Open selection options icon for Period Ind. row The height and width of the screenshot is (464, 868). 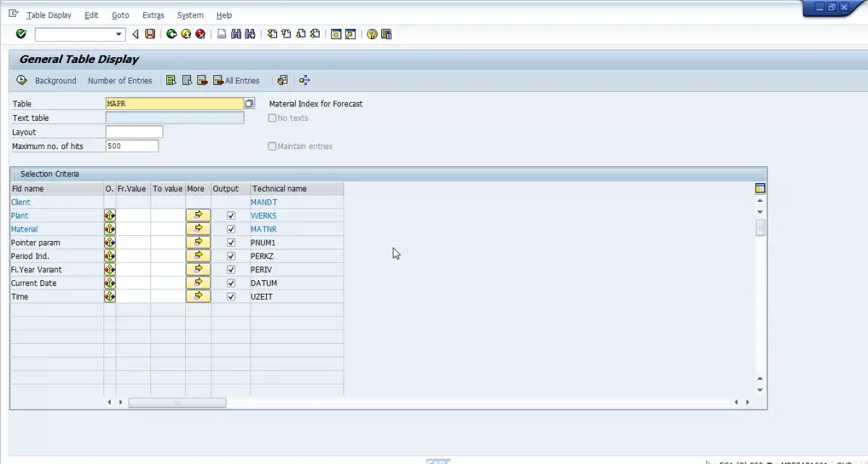pos(110,256)
